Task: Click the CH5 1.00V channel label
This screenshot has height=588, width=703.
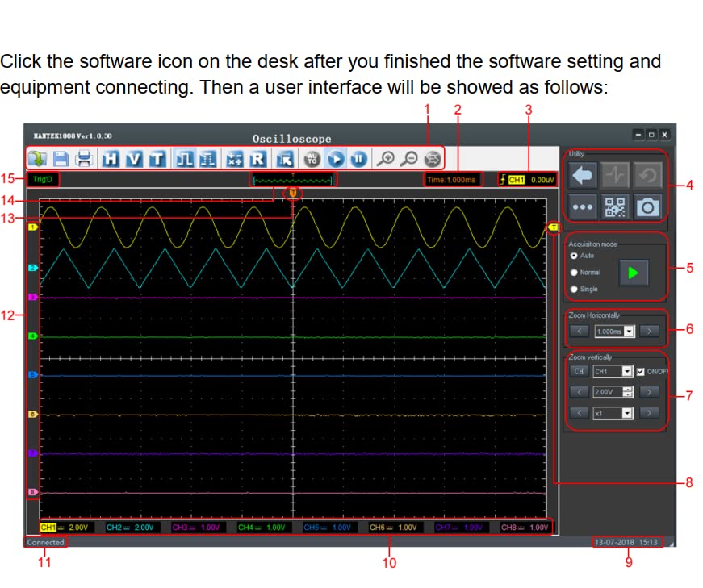Action: click(326, 528)
